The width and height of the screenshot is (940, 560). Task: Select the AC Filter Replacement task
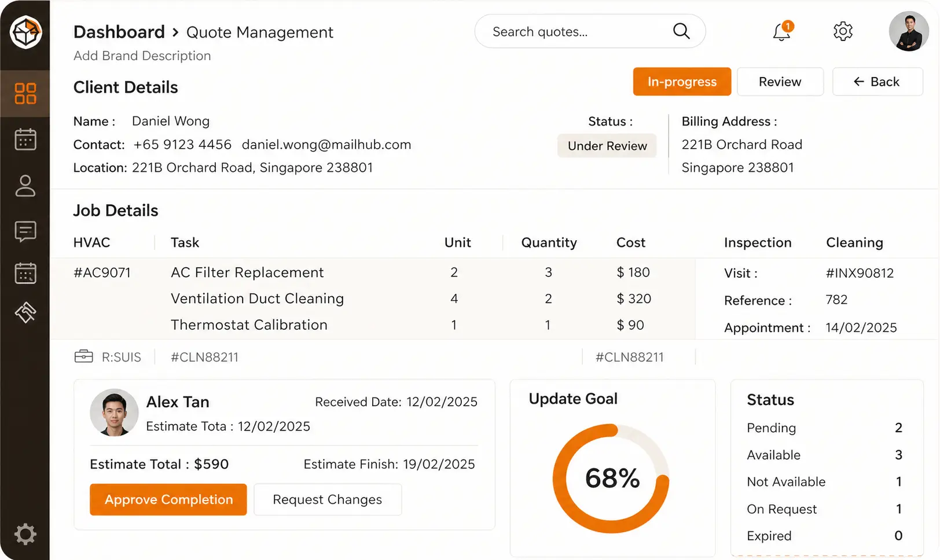coord(247,272)
